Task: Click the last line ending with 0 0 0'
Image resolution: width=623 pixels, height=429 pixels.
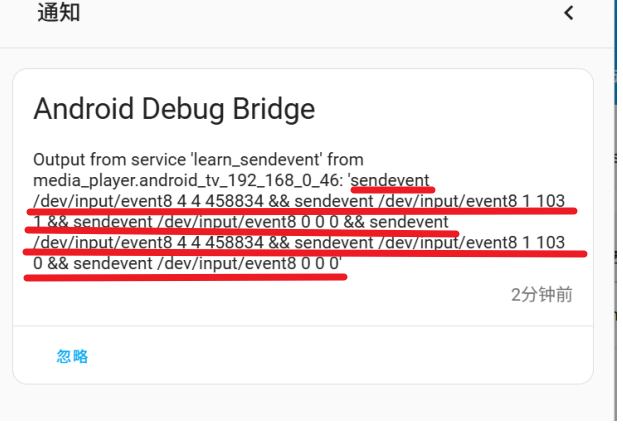Action: pyautogui.click(x=188, y=263)
